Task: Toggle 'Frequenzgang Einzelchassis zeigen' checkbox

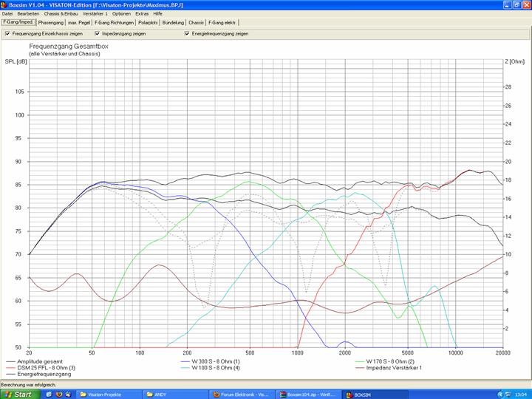Action: click(7, 33)
